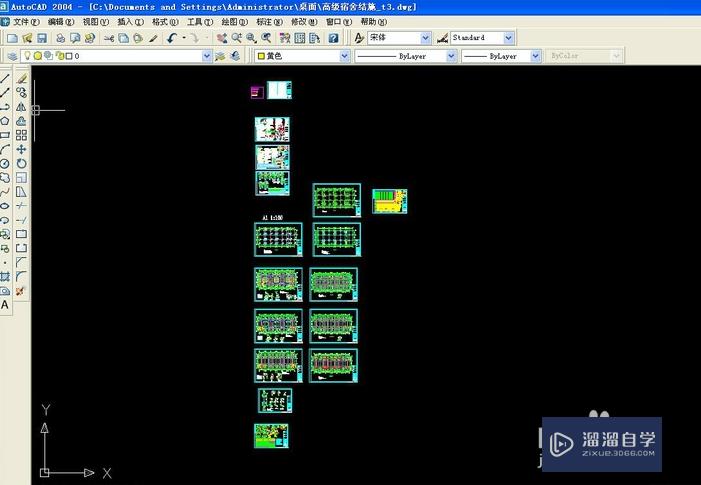701x485 pixels.
Task: Open the 编辑 menu
Action: [x=61, y=21]
